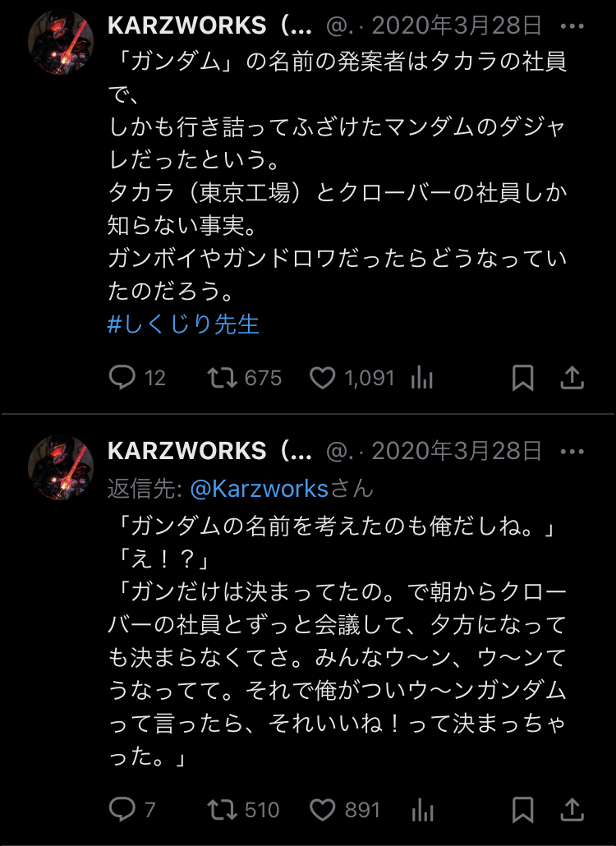Bookmark the second tweet reply
Viewport: 616px width, 846px height.
(x=522, y=809)
